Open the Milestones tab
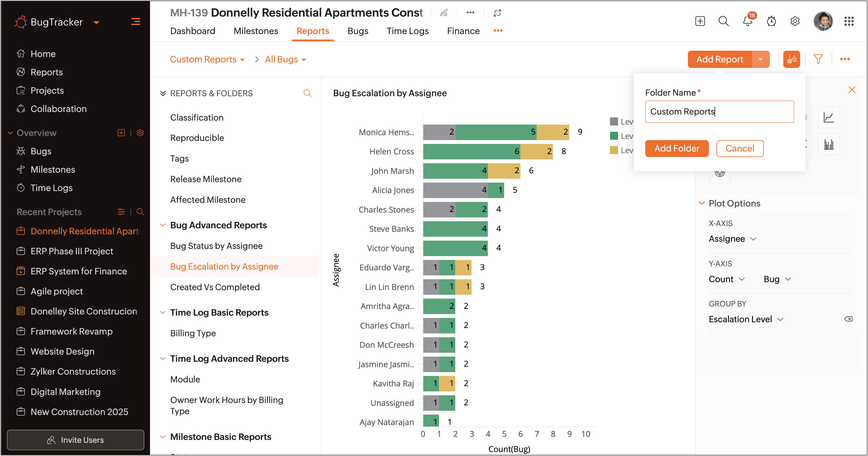Viewport: 868px width, 456px height. pyautogui.click(x=256, y=31)
